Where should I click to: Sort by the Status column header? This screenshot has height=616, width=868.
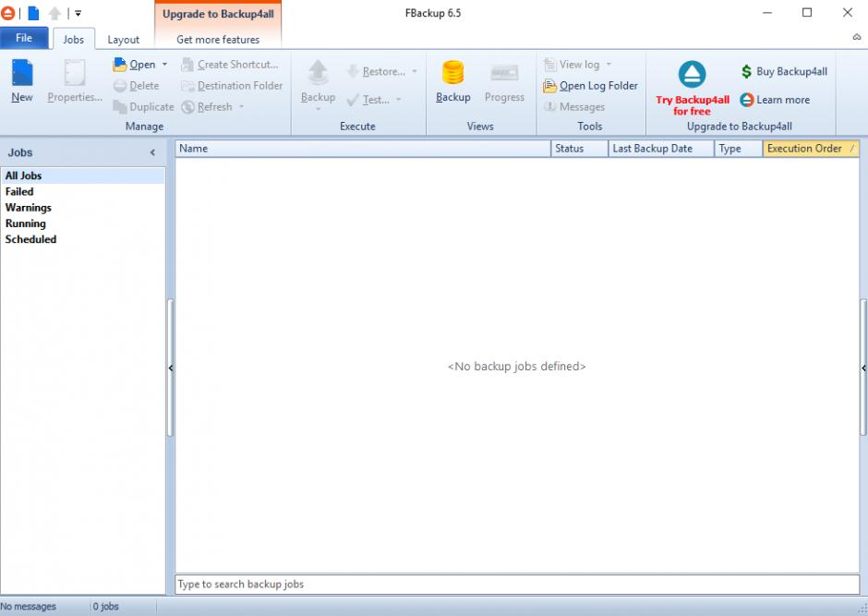pos(580,149)
